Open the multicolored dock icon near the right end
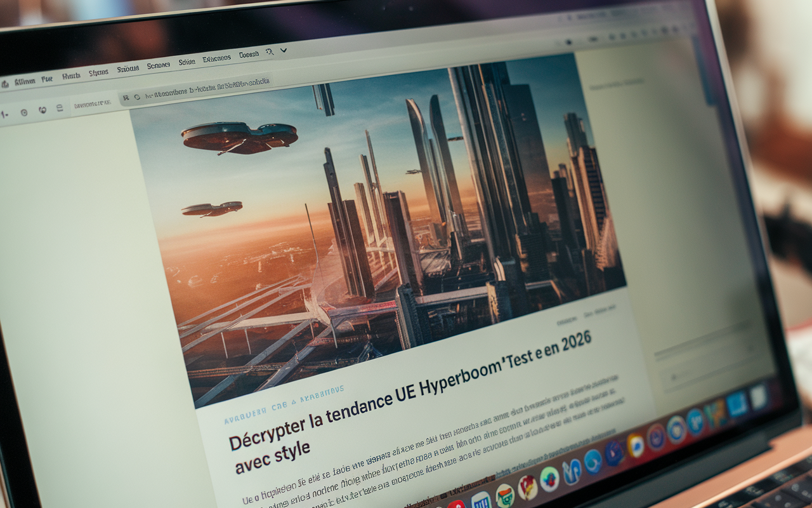 click(x=714, y=414)
